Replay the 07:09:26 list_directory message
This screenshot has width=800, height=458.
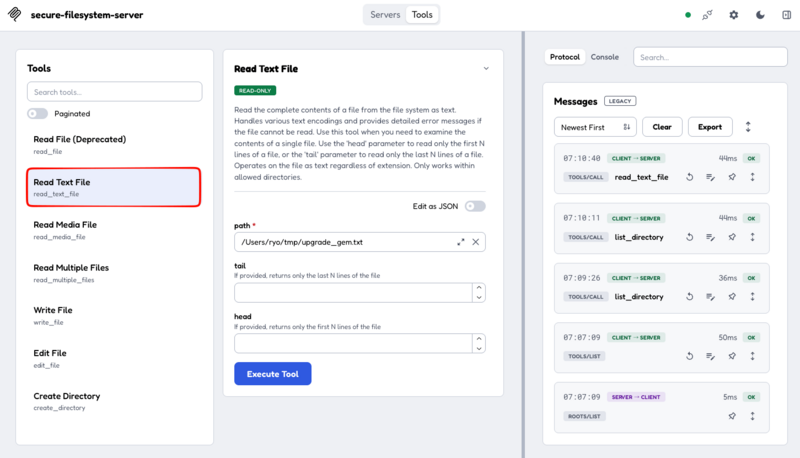tap(690, 296)
